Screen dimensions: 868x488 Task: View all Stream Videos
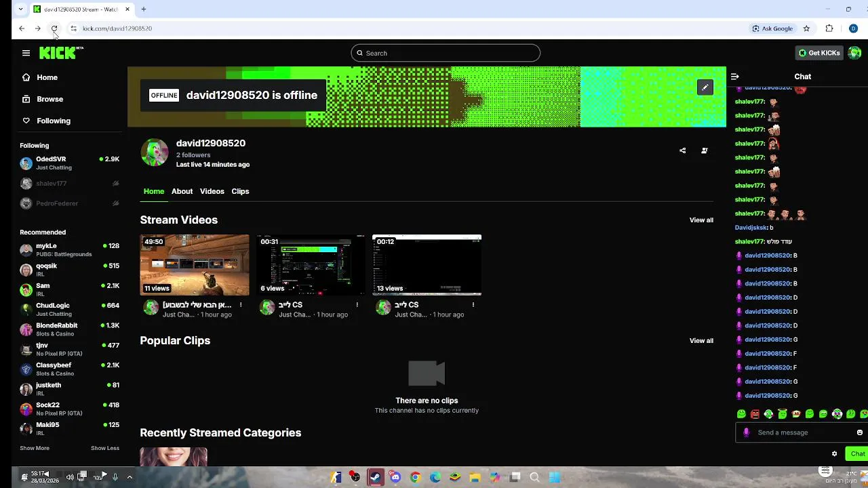tap(701, 220)
